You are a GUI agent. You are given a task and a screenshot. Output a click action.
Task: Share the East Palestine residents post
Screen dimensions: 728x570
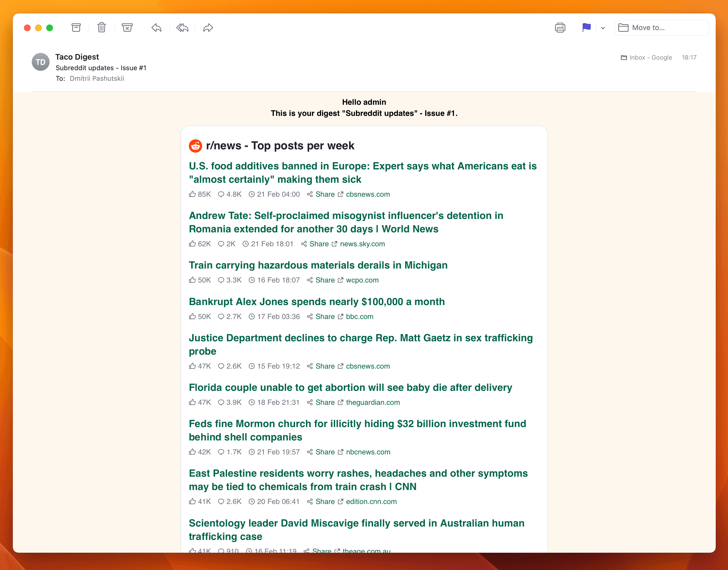point(325,501)
